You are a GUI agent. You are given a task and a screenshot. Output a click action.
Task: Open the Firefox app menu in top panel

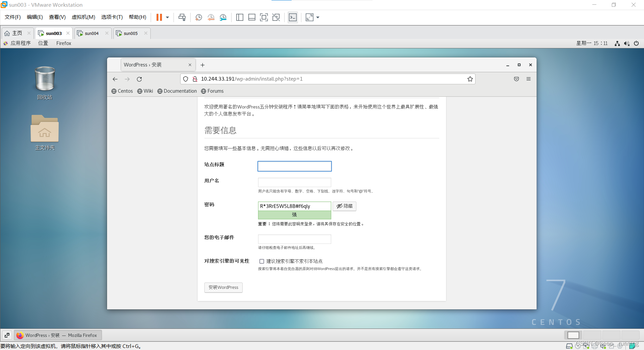point(64,43)
